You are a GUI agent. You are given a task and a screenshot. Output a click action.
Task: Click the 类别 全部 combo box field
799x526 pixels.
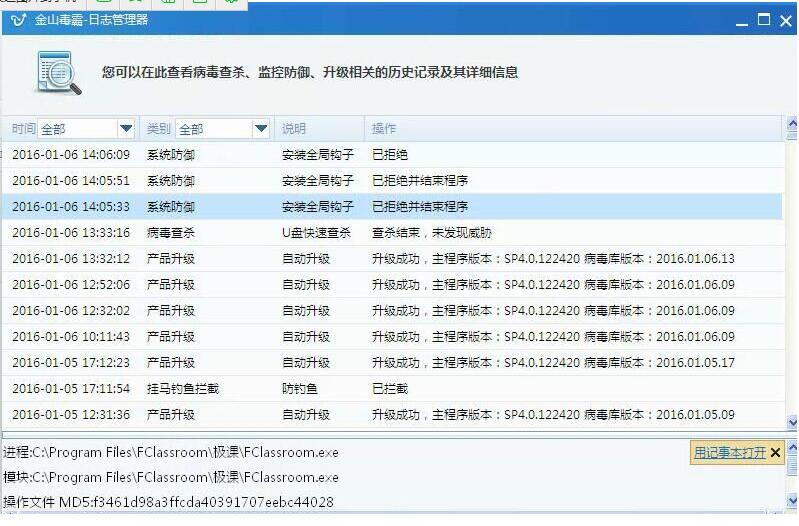coord(222,128)
